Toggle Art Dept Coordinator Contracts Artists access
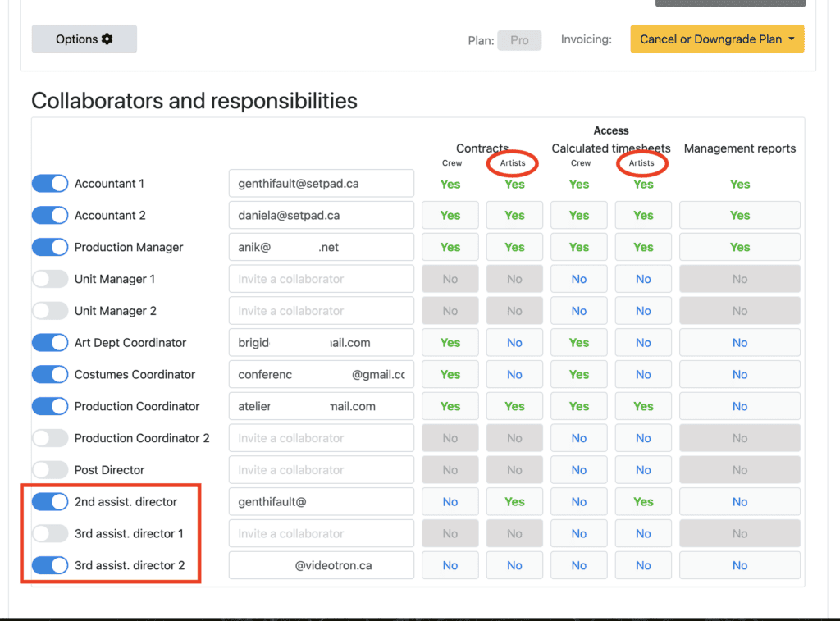Image resolution: width=840 pixels, height=621 pixels. tap(514, 343)
